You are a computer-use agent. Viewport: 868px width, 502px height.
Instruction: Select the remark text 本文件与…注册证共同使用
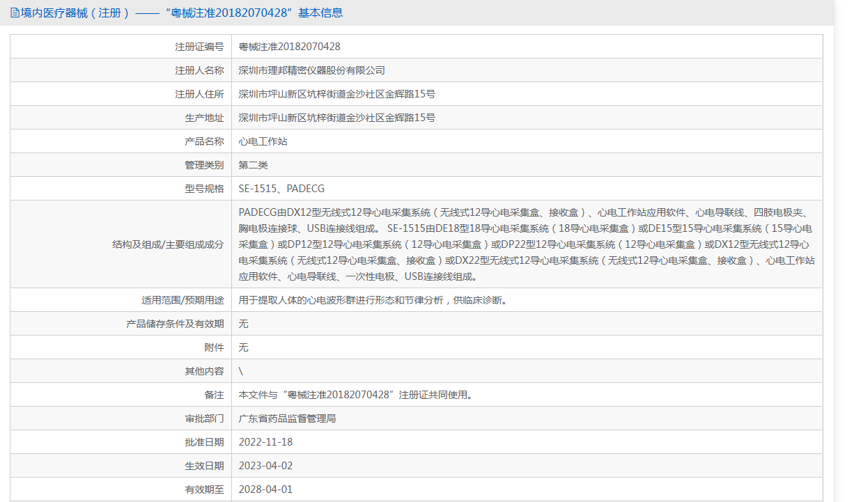pyautogui.click(x=355, y=395)
